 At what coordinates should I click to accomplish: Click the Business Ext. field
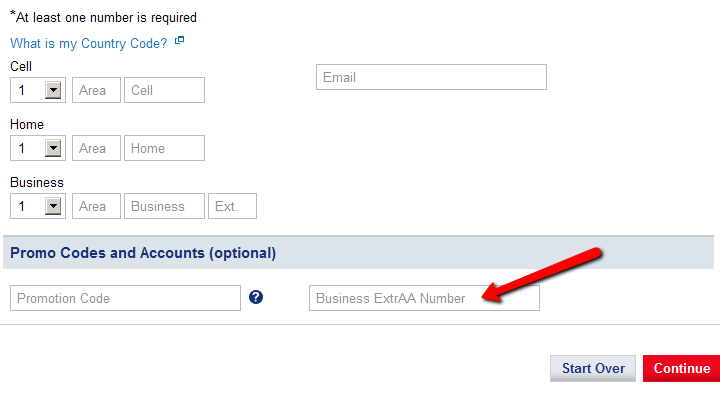[232, 206]
